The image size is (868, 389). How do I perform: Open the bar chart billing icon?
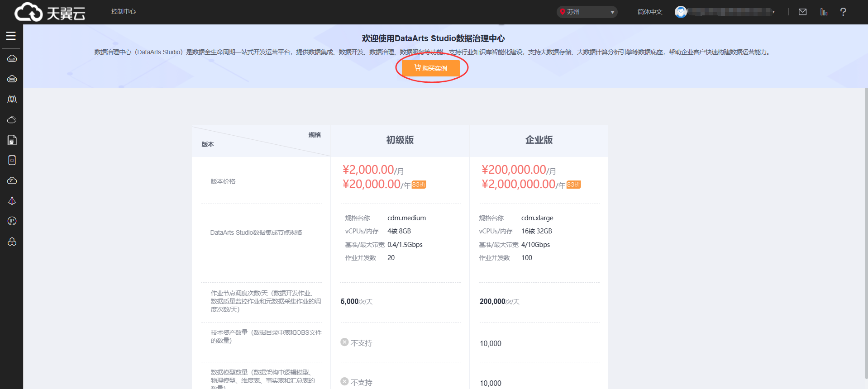click(824, 12)
